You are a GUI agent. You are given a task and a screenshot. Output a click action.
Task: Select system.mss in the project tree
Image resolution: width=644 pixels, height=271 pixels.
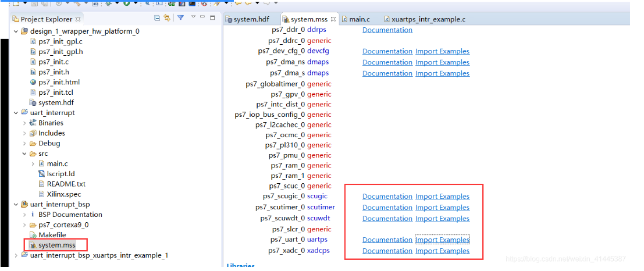click(x=56, y=245)
